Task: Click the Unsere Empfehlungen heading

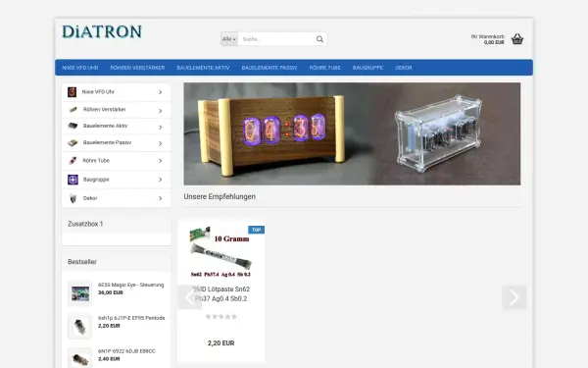Action: [220, 197]
